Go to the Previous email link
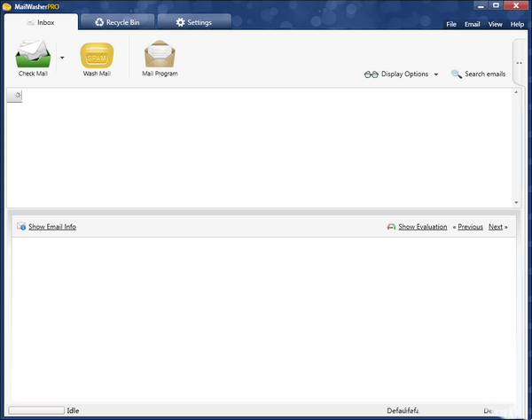Viewport: 532px width, 420px height. tap(470, 227)
